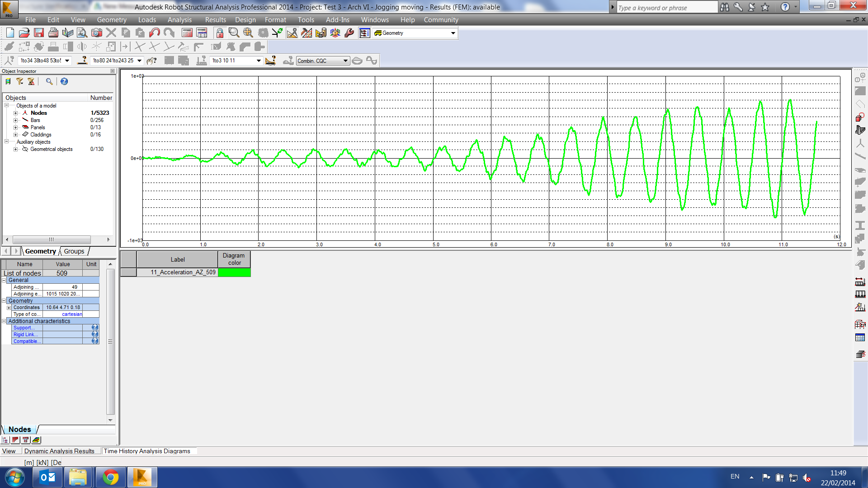Click the red Undo arrow
The width and height of the screenshot is (868, 488).
(x=155, y=33)
